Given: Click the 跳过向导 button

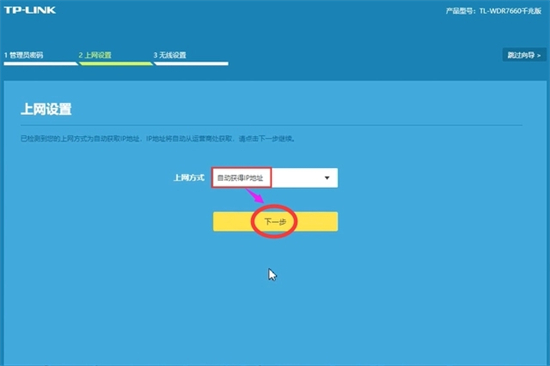Looking at the screenshot, I should [524, 55].
